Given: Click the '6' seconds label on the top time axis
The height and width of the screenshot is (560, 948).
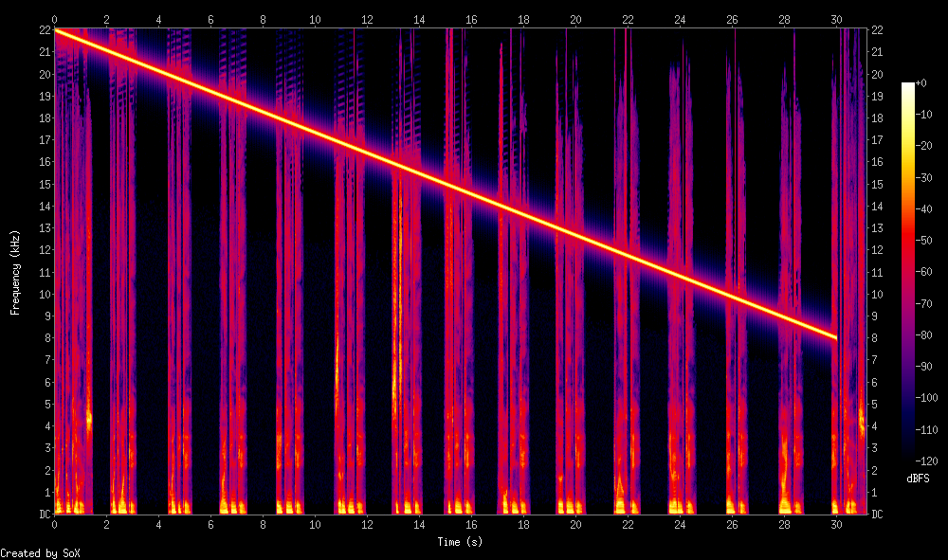Looking at the screenshot, I should 211,19.
